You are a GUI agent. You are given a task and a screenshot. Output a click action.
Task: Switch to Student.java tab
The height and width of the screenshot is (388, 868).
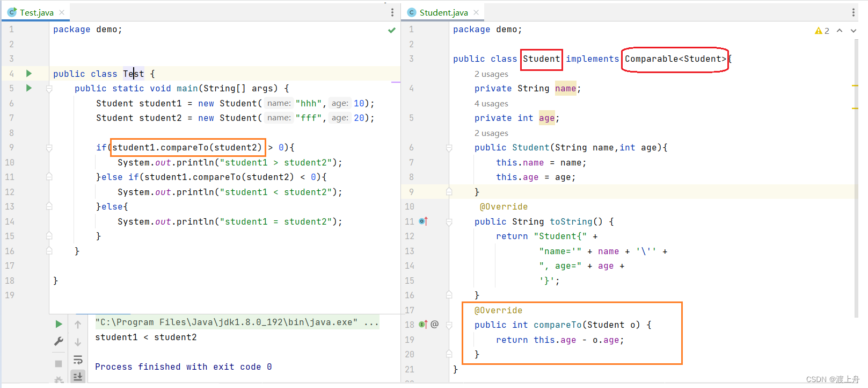pyautogui.click(x=443, y=12)
